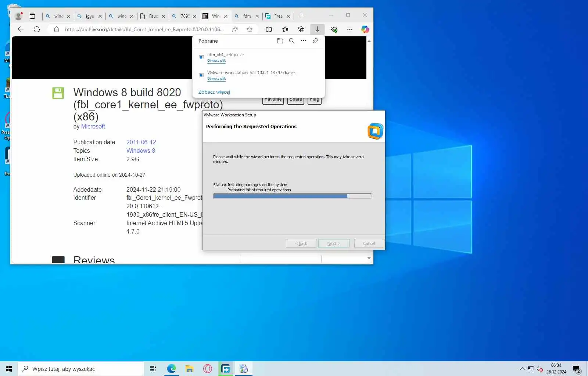The width and height of the screenshot is (588, 376).
Task: Close the "fdm" tab
Action: pyautogui.click(x=257, y=16)
